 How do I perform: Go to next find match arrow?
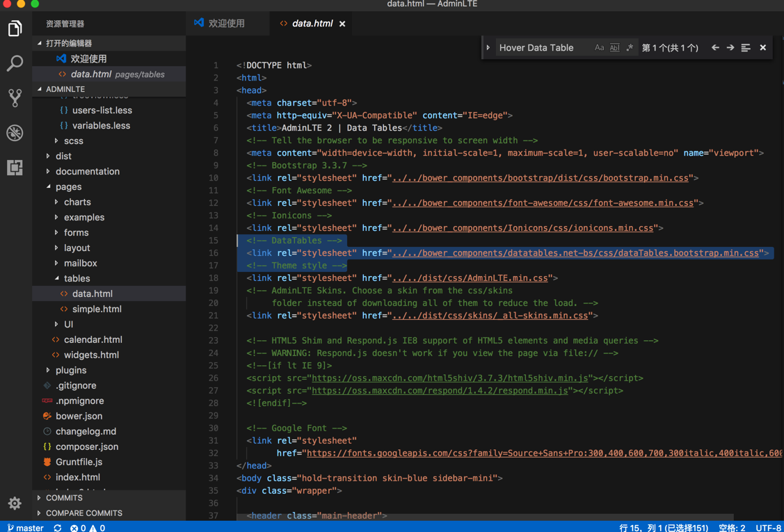pos(730,48)
